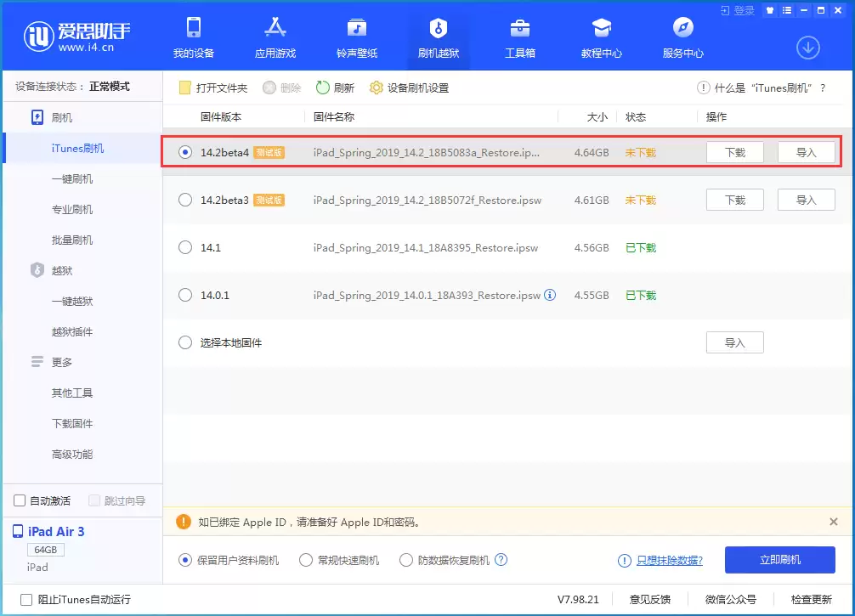Select 越狱插件 in sidebar
The image size is (855, 616).
coord(72,331)
